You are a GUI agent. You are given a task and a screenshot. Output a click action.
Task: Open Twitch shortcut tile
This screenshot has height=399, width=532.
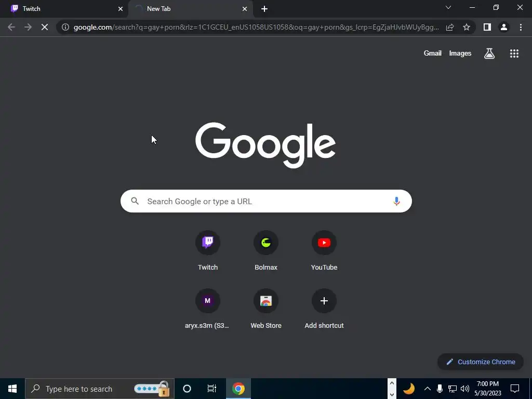[x=208, y=251]
